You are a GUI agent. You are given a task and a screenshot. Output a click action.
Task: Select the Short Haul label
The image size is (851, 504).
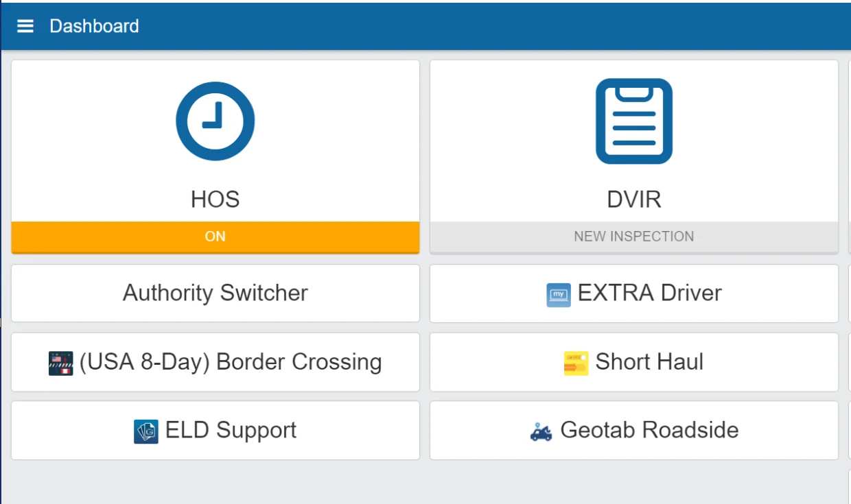click(649, 361)
